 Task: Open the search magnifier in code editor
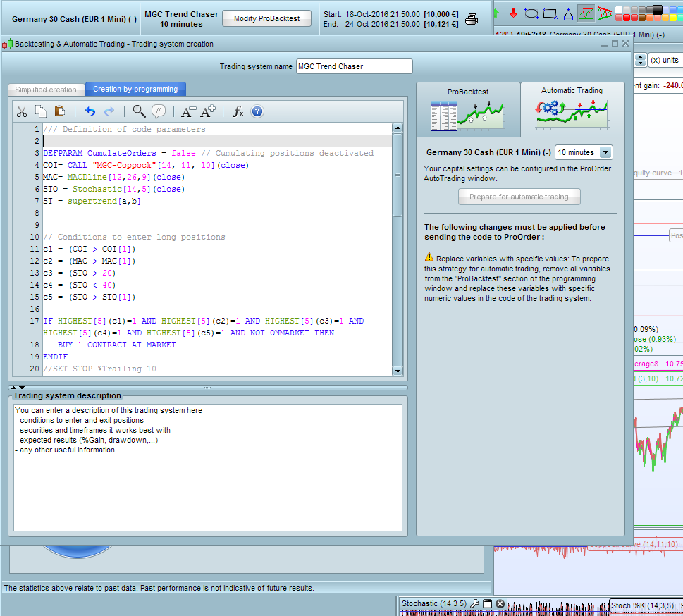(139, 111)
